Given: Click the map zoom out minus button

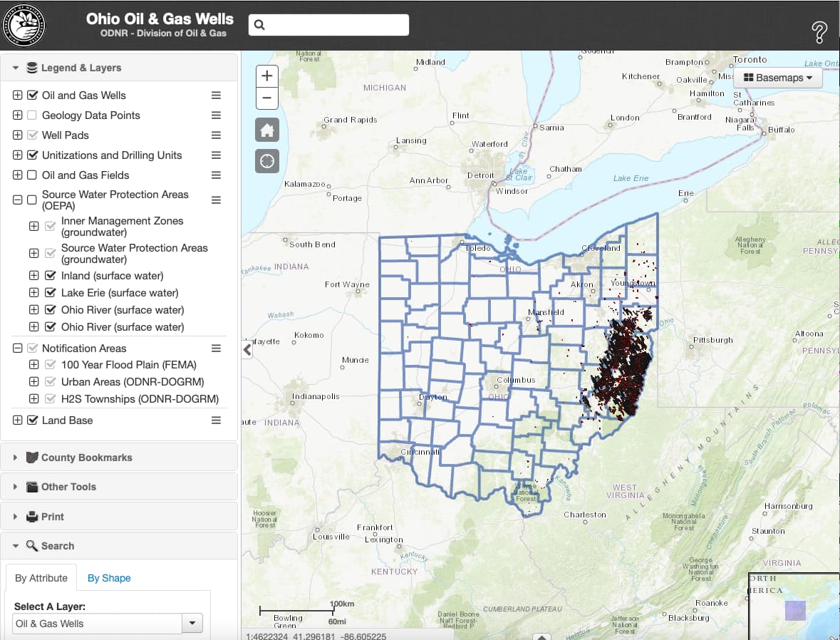Looking at the screenshot, I should tap(266, 98).
